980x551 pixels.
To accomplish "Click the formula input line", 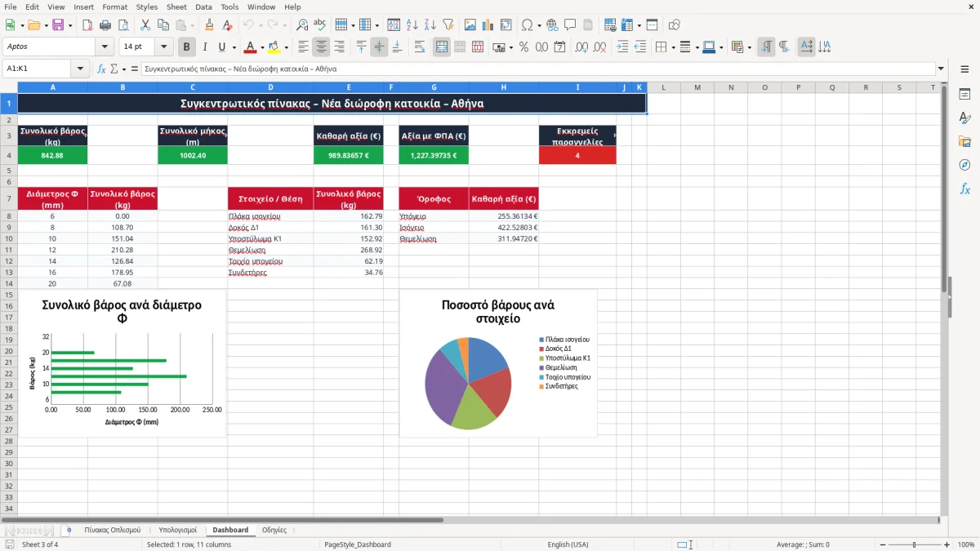I will coord(537,69).
